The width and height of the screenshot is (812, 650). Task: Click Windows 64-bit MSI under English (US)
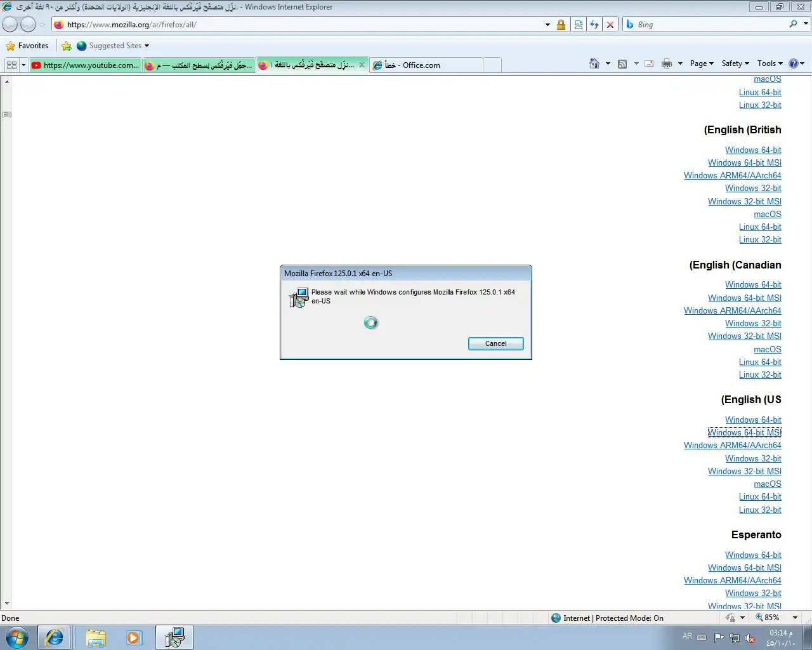(x=745, y=433)
